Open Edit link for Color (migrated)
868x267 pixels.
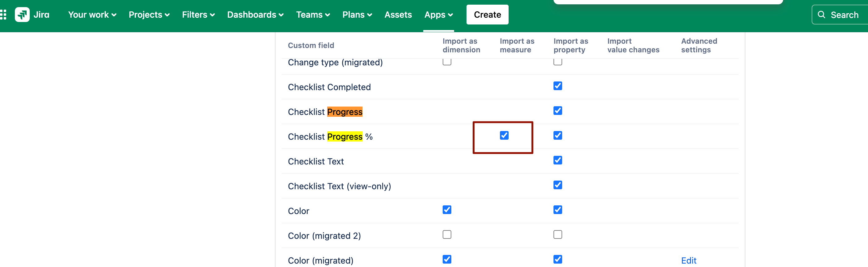tap(688, 260)
